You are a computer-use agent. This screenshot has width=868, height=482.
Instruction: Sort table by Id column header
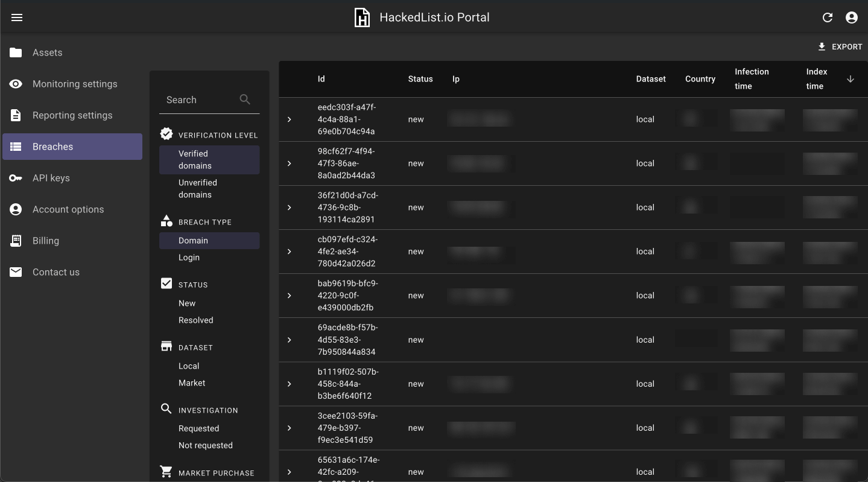[322, 79]
